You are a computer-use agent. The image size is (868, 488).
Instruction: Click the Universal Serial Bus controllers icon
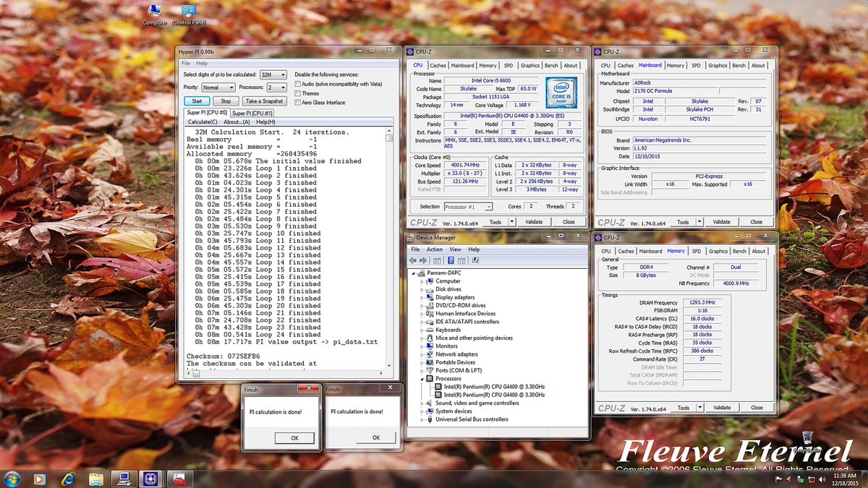click(x=430, y=419)
